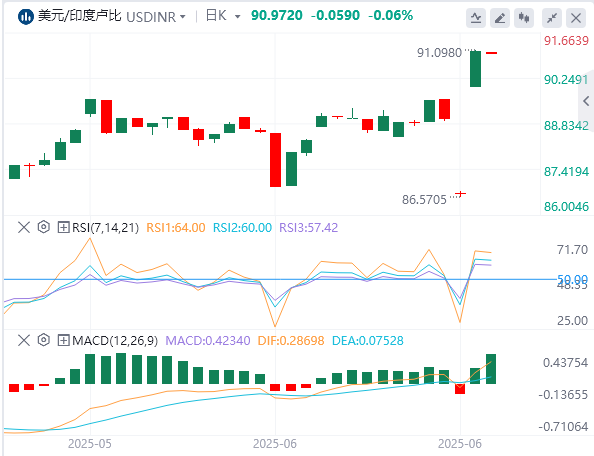
Task: Click the MACD(12,26,9) indicator title
Action: coord(115,340)
